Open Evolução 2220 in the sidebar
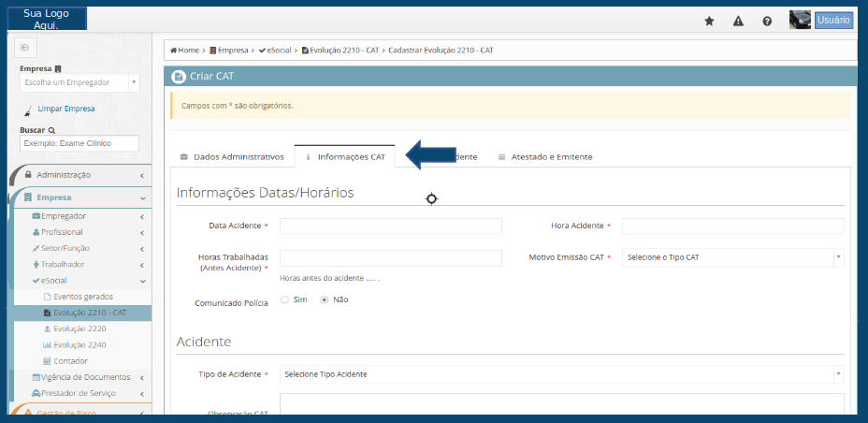This screenshot has height=423, width=868. [x=79, y=328]
